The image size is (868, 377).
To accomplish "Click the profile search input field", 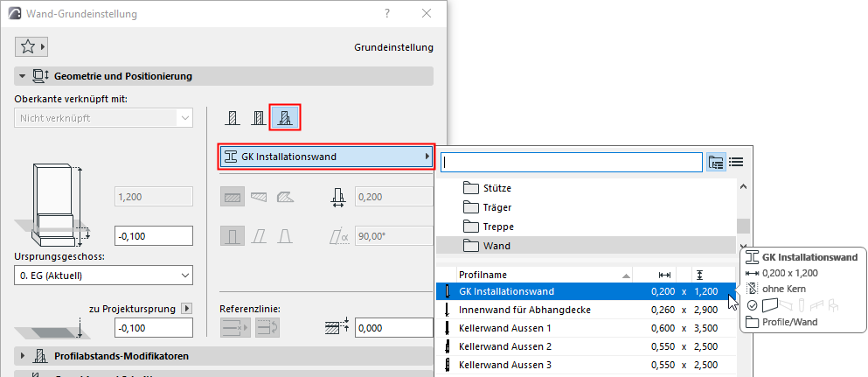I will click(572, 162).
